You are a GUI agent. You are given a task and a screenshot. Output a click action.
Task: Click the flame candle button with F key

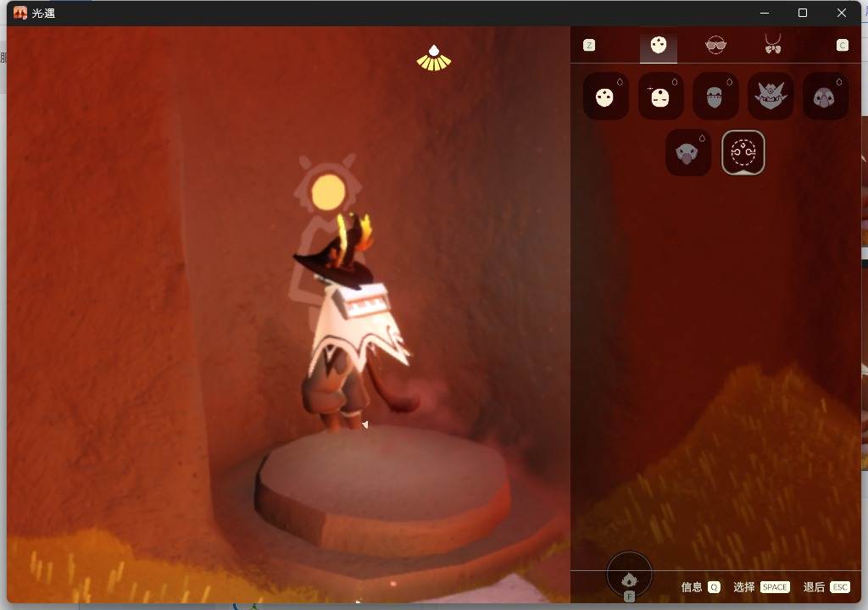pyautogui.click(x=630, y=576)
